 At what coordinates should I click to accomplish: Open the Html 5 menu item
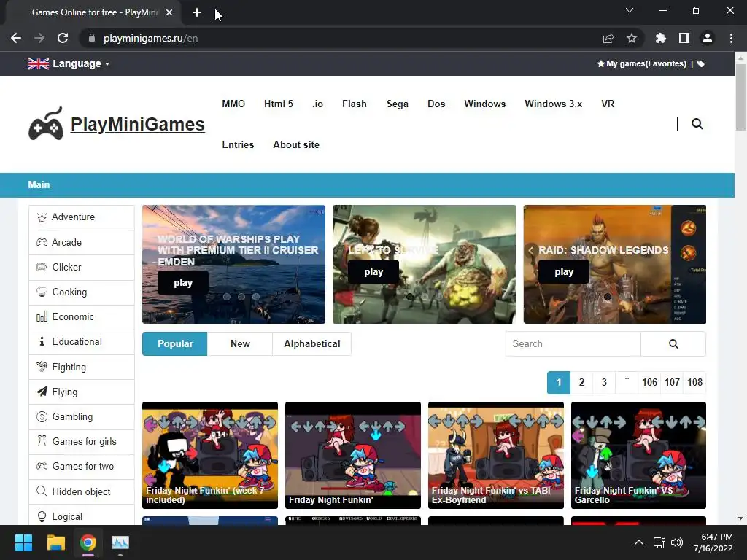(279, 104)
